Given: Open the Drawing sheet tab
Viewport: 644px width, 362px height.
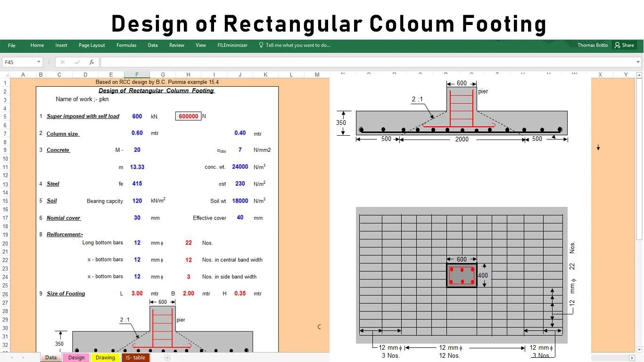Looking at the screenshot, I should pyautogui.click(x=105, y=358).
